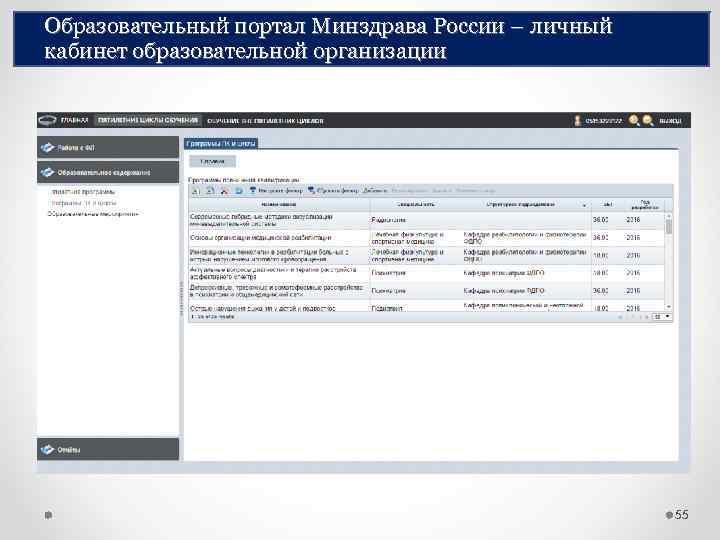
Task: Click the Настроить фильтр funnel icon
Action: click(x=253, y=190)
